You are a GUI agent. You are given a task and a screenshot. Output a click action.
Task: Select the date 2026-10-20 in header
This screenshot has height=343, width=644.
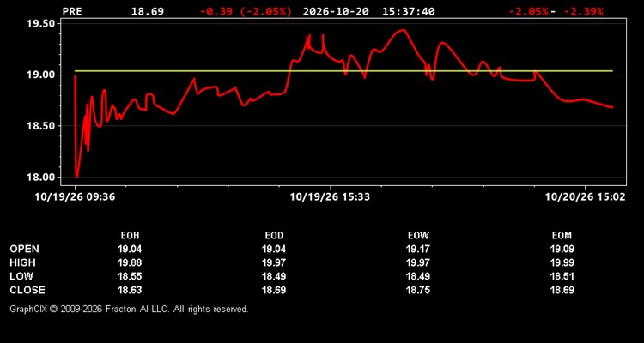point(337,11)
